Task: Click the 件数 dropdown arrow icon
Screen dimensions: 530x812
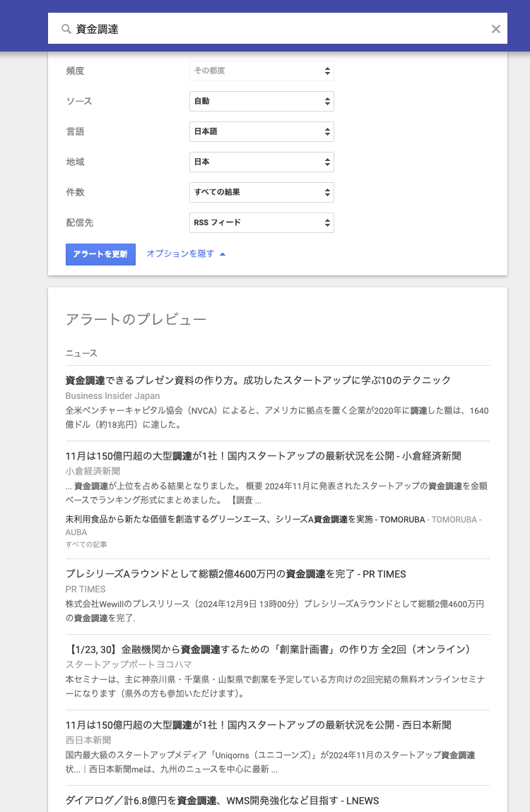Action: 327,192
